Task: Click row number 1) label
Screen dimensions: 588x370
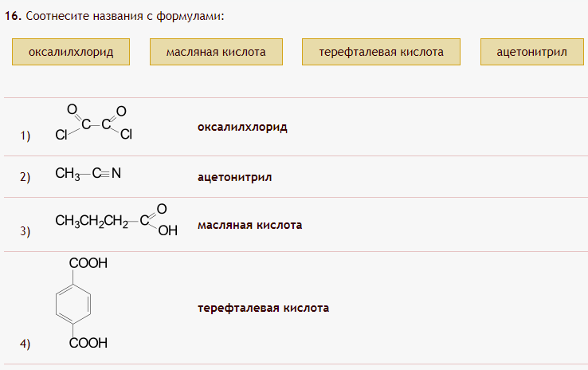Action: (x=25, y=136)
